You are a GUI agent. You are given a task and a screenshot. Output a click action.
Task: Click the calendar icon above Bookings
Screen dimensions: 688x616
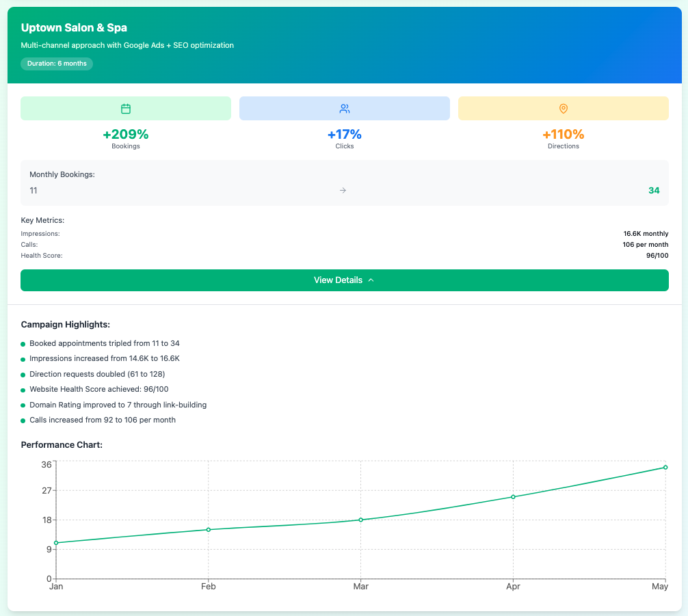coord(125,109)
